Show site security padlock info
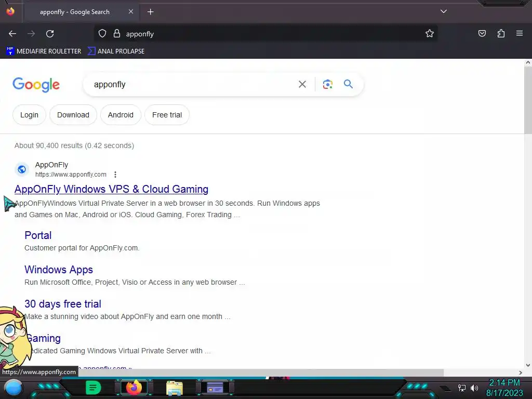 (117, 34)
